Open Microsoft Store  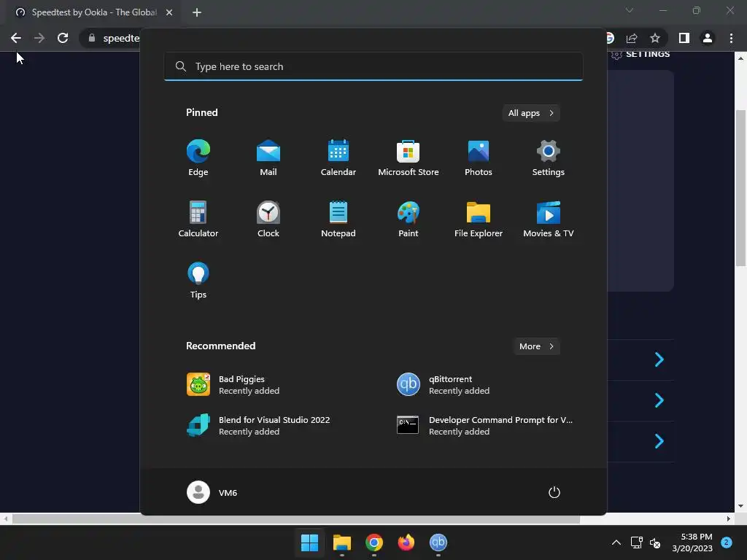pyautogui.click(x=409, y=157)
